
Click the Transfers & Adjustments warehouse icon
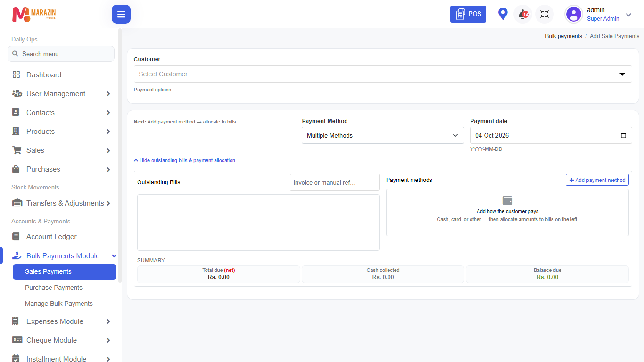point(17,203)
